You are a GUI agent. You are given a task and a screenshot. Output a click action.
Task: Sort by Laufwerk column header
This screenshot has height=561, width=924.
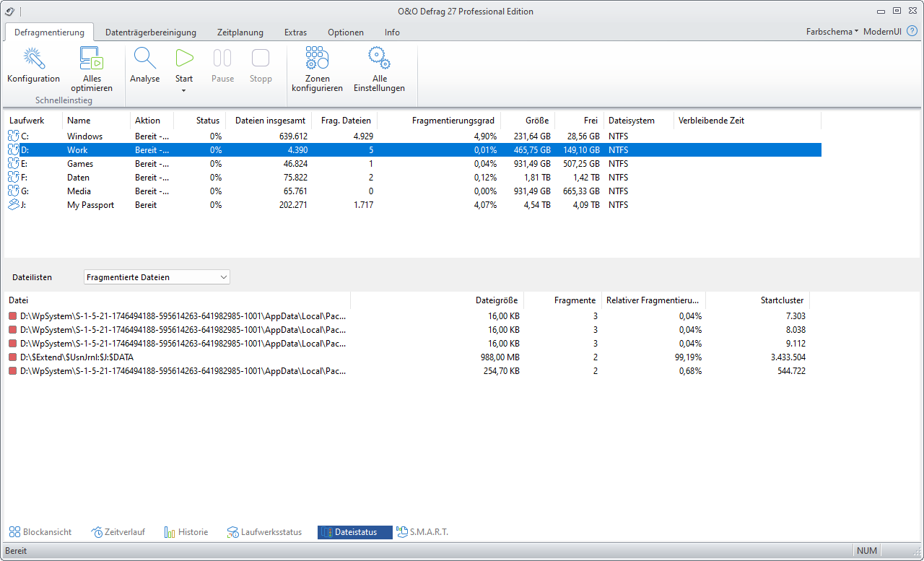[x=33, y=121]
